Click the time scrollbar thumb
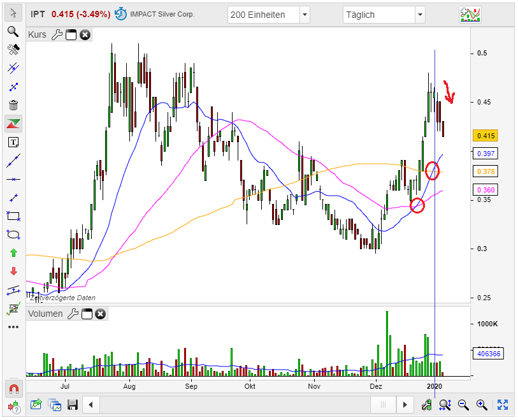The width and height of the screenshot is (518, 420). click(383, 405)
